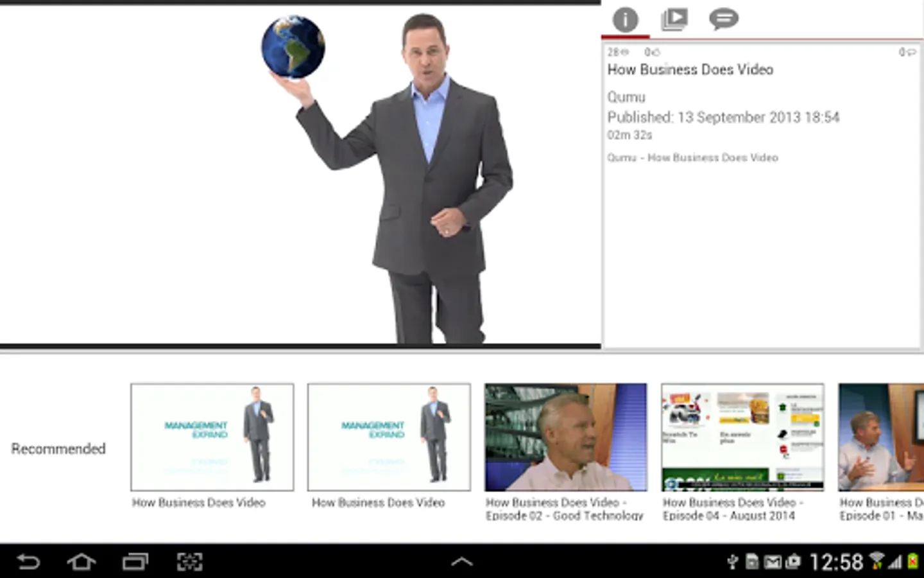Screen dimensions: 924x578
Task: Tap the 'Qumu - How Business Does Video' description
Action: (x=692, y=158)
